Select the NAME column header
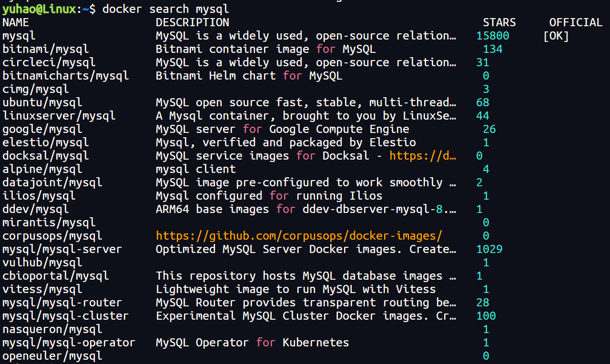The image size is (610, 364). (16, 22)
